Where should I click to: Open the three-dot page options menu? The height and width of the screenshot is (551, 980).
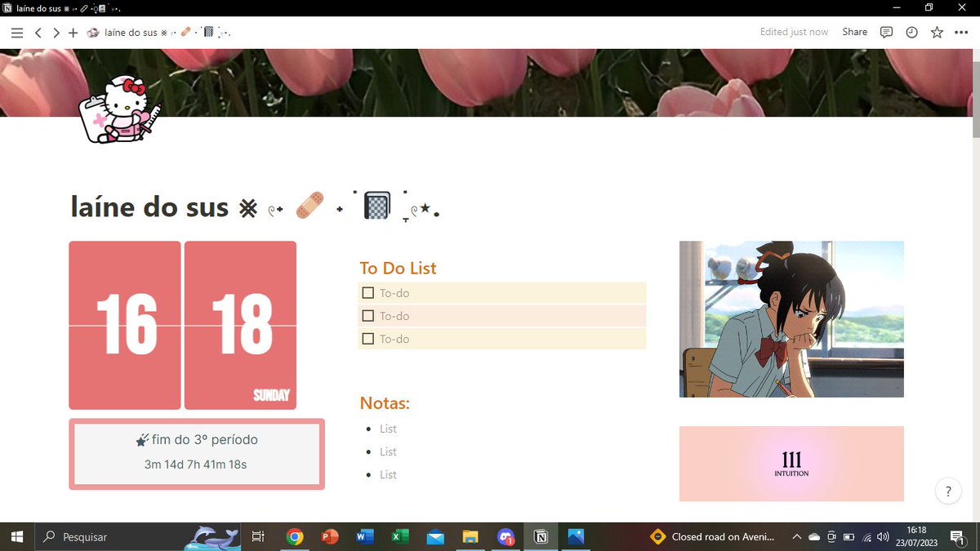[x=960, y=33]
